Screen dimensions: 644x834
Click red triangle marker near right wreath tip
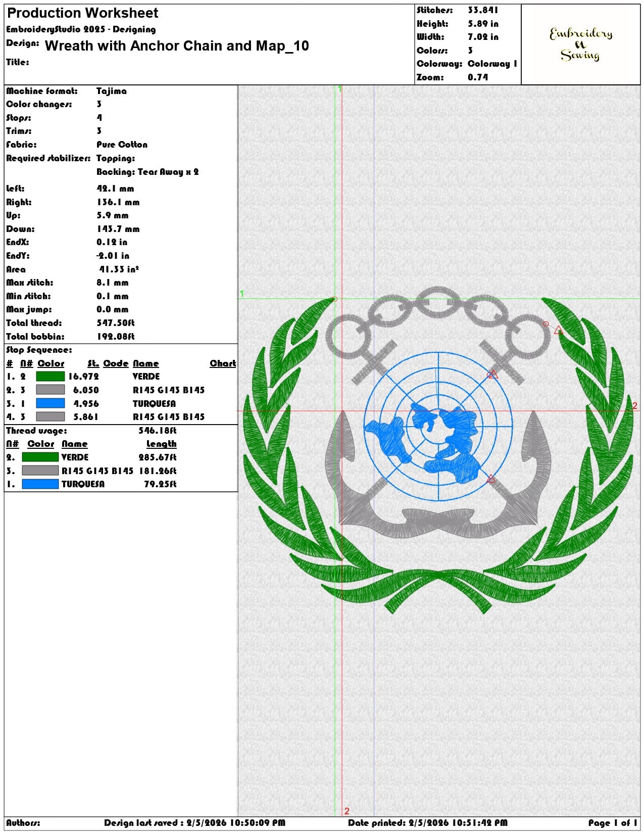tap(558, 331)
